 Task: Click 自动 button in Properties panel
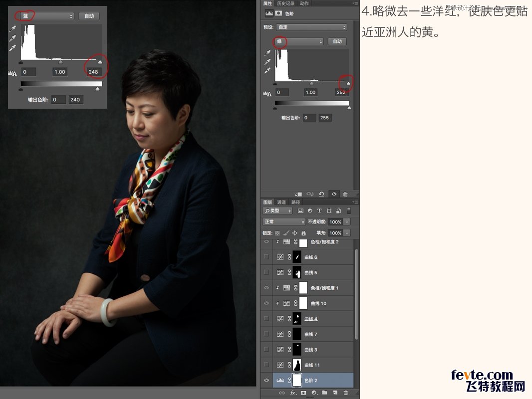coord(337,41)
